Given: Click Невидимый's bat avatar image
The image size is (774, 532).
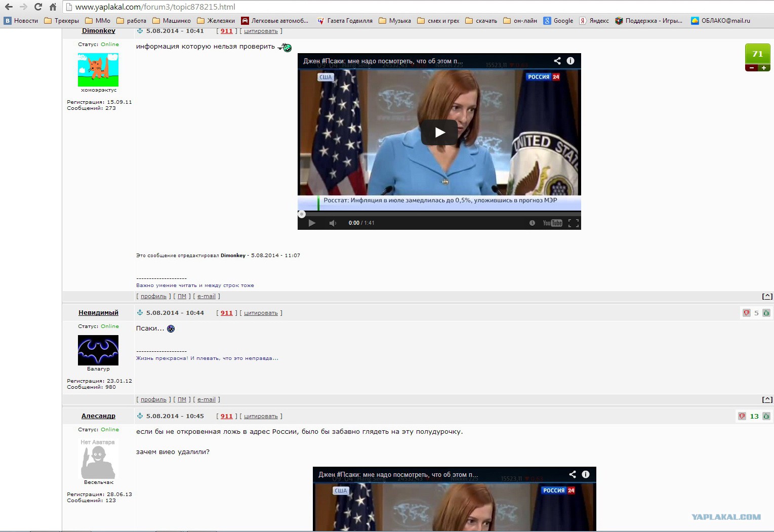Looking at the screenshot, I should pos(98,350).
